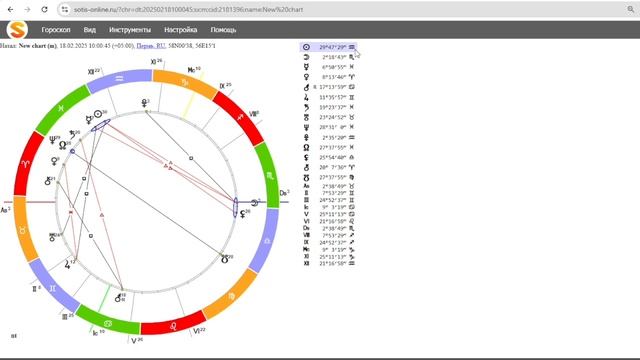640x360 pixels.
Task: Click the green Pisces segment of the zodiac ring
Action: tap(61, 109)
